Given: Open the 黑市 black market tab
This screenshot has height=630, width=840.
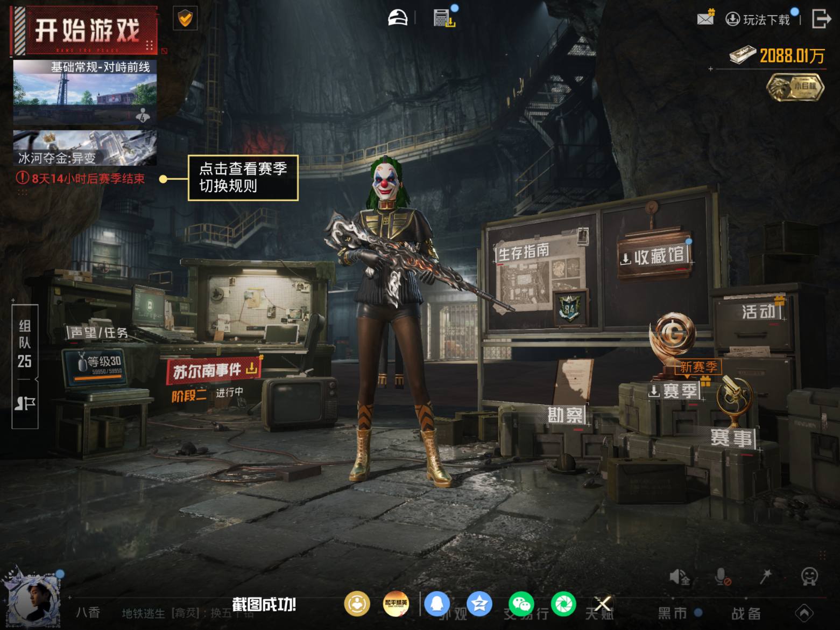Looking at the screenshot, I should point(673,613).
